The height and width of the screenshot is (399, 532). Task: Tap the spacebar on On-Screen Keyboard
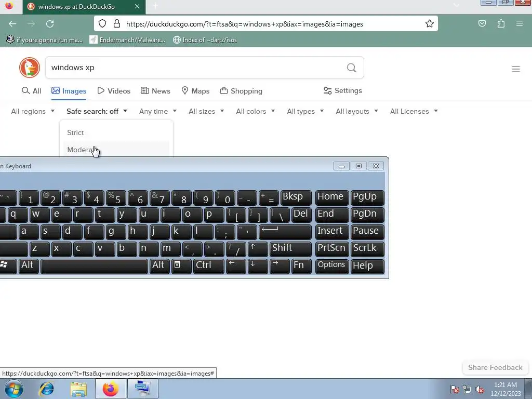(94, 266)
